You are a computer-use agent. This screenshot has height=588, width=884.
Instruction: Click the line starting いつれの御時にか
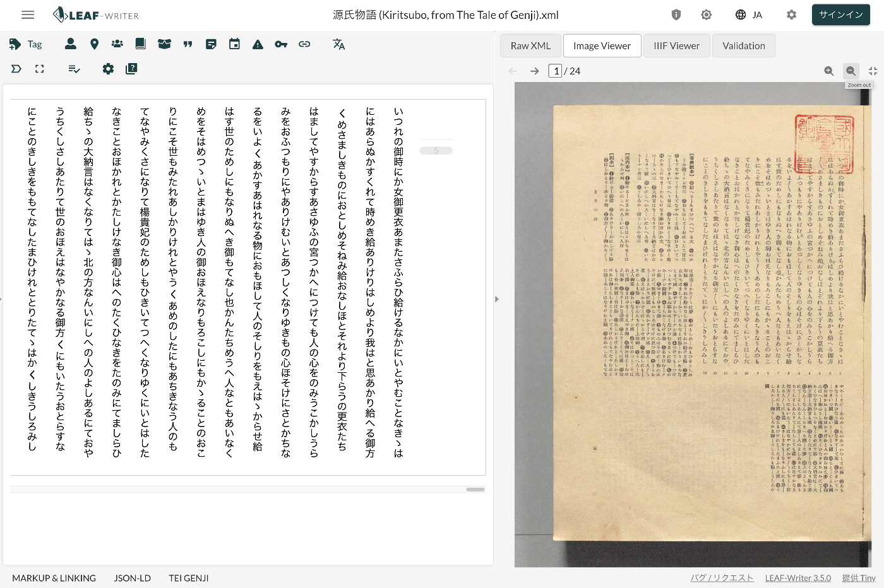click(x=398, y=282)
